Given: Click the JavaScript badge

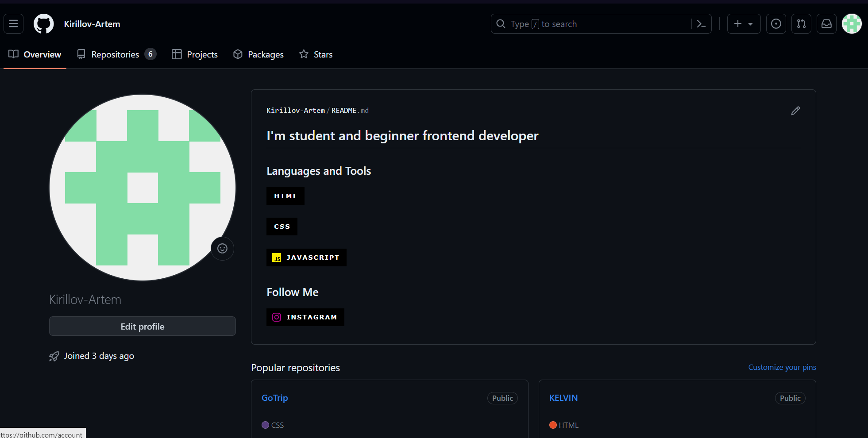Looking at the screenshot, I should pos(306,257).
